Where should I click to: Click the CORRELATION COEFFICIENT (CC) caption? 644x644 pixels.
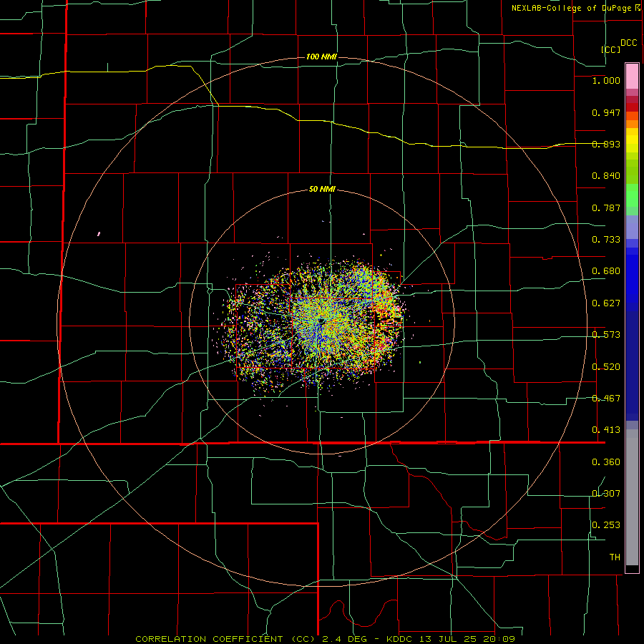click(x=226, y=639)
